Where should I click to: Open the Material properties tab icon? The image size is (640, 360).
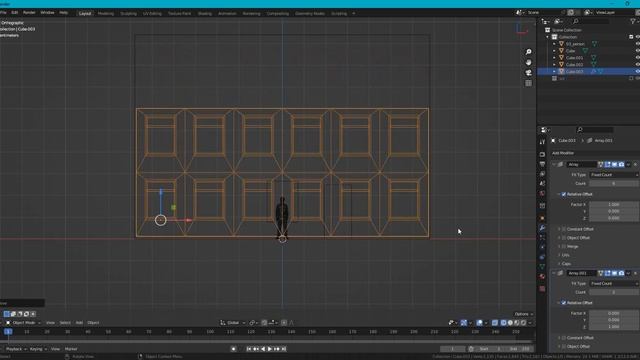click(542, 277)
